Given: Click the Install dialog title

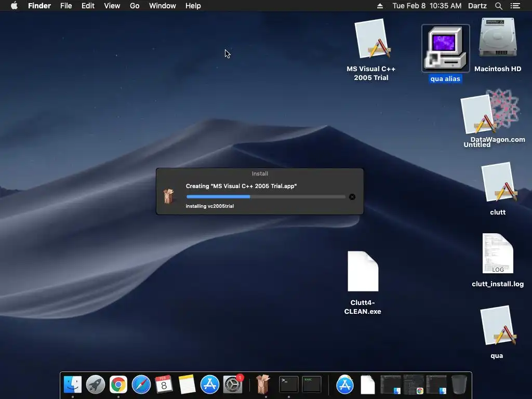Looking at the screenshot, I should (260, 174).
